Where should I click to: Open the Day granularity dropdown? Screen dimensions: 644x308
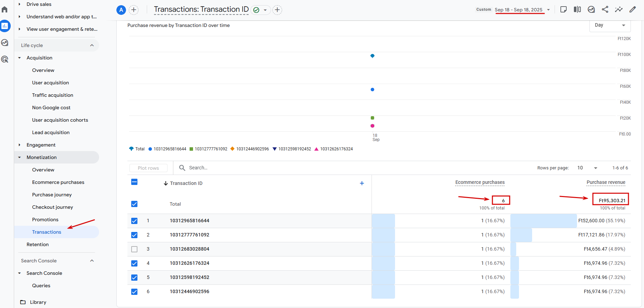pos(610,25)
